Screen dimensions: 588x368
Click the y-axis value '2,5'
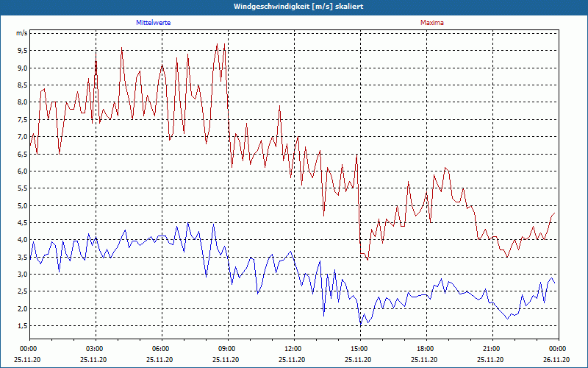(x=24, y=291)
